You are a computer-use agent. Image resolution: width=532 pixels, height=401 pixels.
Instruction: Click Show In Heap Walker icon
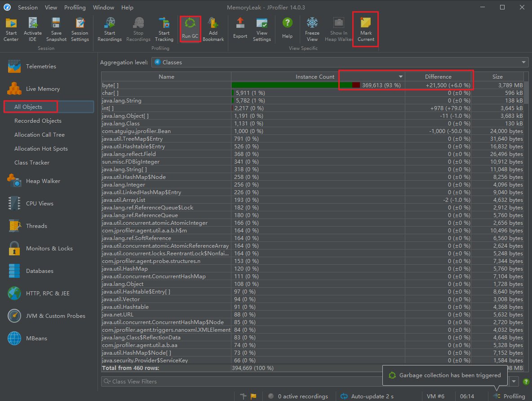pyautogui.click(x=338, y=30)
